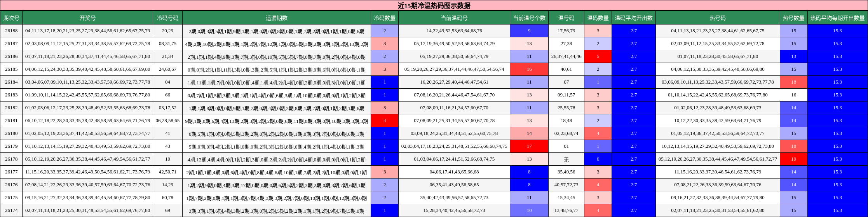
Task: Click red warm code count 5 in row 26186
Action: pyautogui.click(x=598, y=56)
